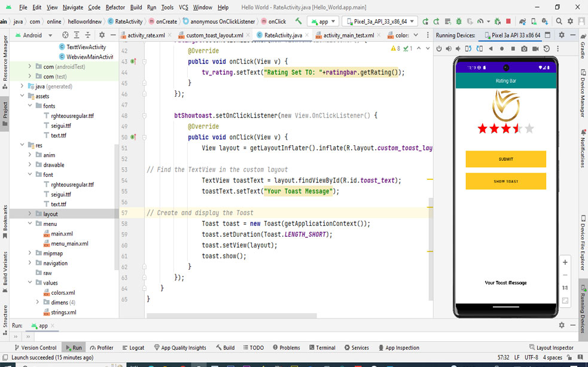Click the emulator Home circle button

click(502, 49)
